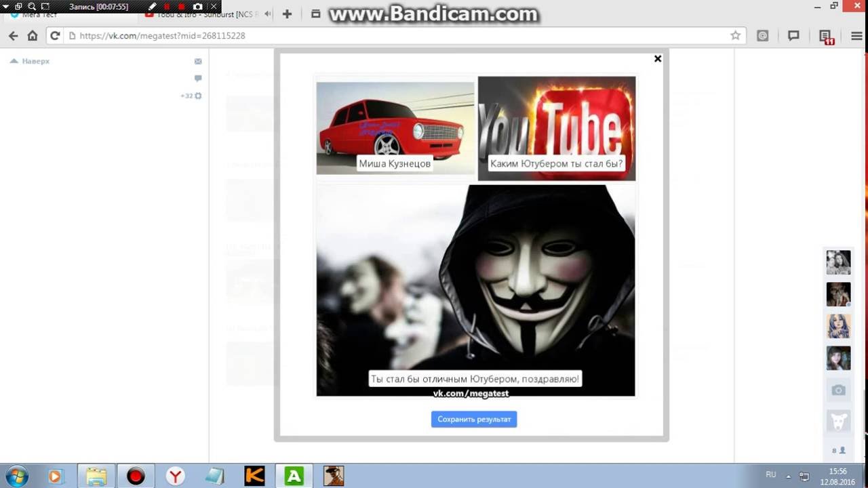The image size is (868, 488).
Task: Switch to the Мега Тест tab
Action: [68, 14]
